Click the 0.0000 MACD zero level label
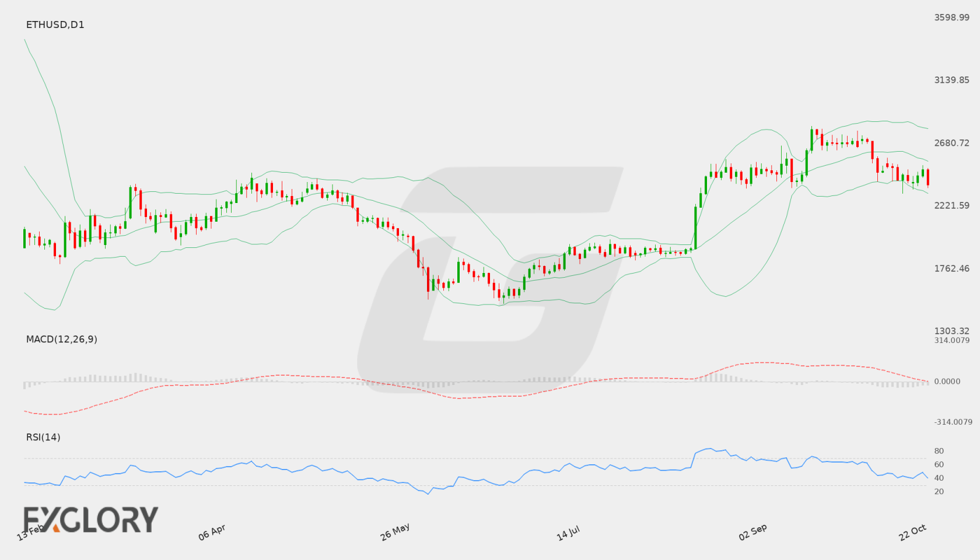 click(x=947, y=381)
